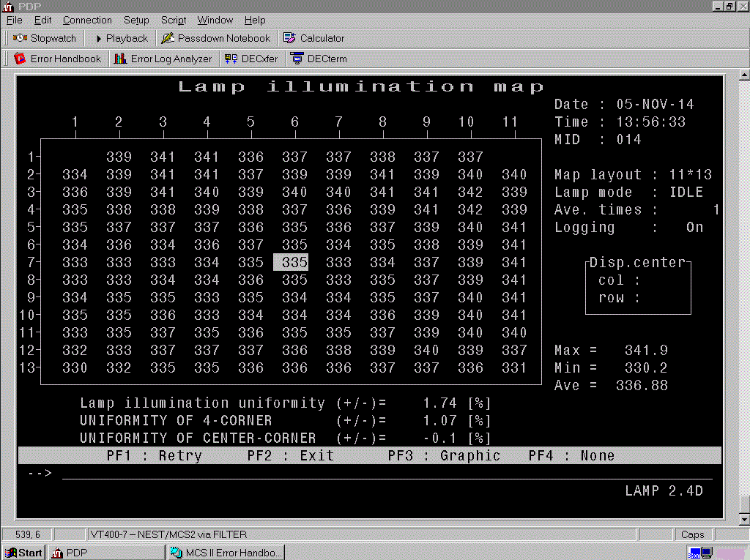750x560 pixels.
Task: Open the File menu
Action: [x=15, y=20]
